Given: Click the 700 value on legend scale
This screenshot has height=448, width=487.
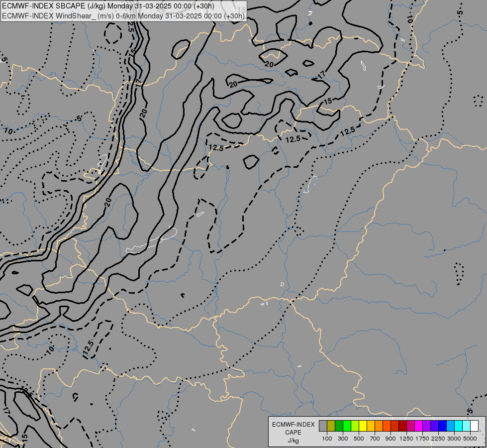Looking at the screenshot, I should tap(375, 439).
